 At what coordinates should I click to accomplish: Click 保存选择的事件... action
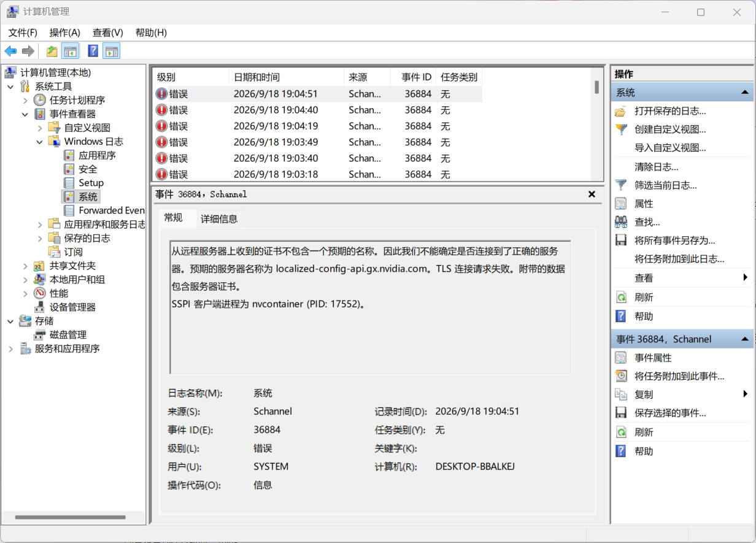tap(670, 413)
